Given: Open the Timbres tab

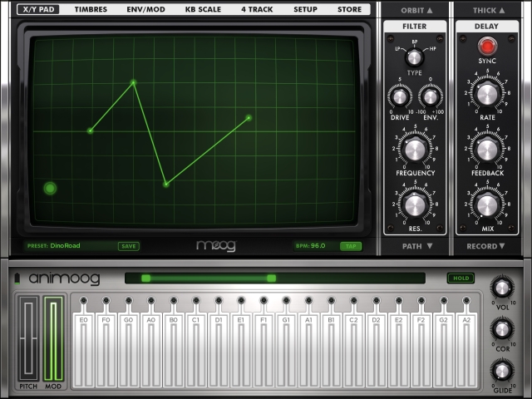Looking at the screenshot, I should pyautogui.click(x=91, y=10).
